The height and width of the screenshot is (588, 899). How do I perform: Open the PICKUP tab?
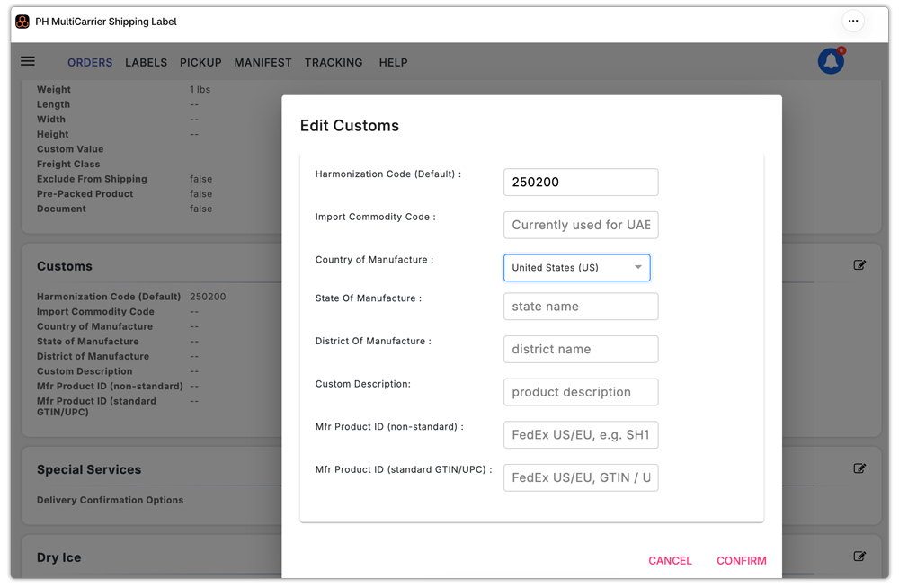tap(200, 63)
